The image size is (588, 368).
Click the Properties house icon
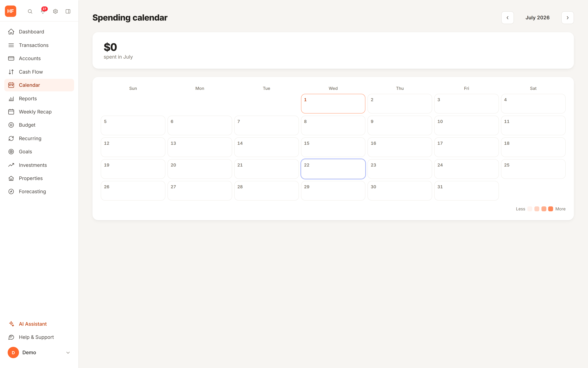tap(11, 178)
